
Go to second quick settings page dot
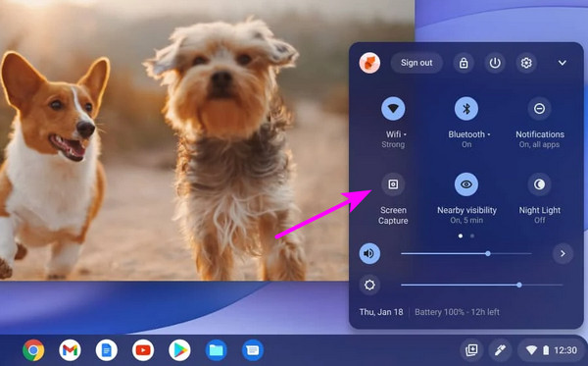[472, 236]
